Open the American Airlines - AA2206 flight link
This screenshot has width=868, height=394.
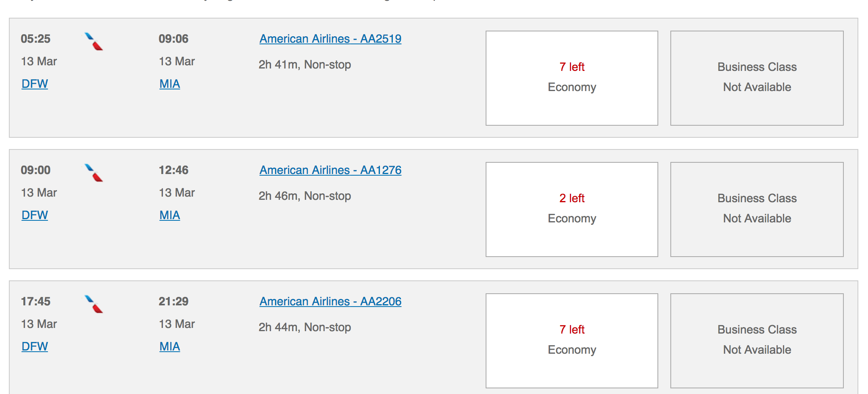pyautogui.click(x=330, y=301)
